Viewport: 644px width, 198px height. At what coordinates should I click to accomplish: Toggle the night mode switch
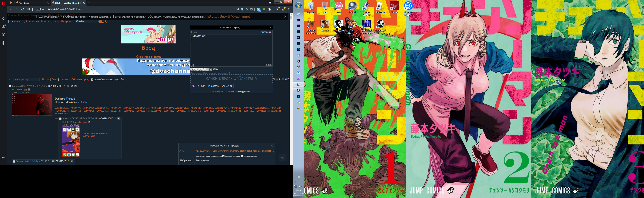[101, 21]
